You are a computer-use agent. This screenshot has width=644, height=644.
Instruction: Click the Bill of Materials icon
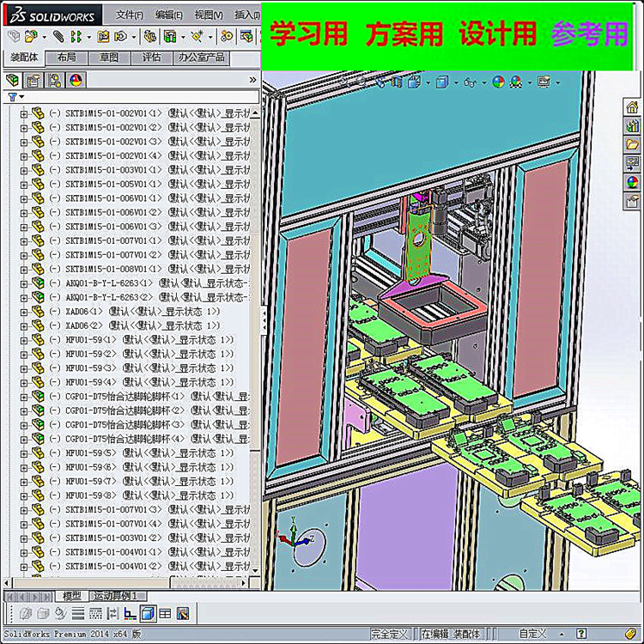tap(246, 37)
